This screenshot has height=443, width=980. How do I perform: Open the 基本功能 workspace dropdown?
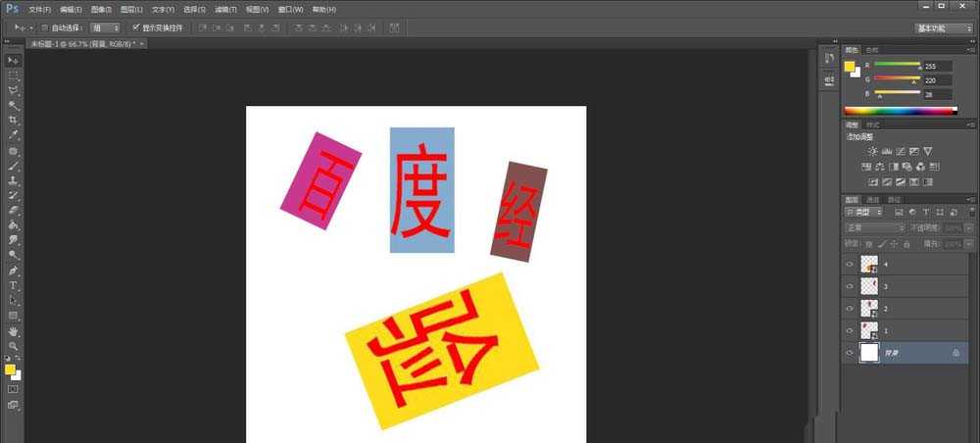[x=944, y=28]
